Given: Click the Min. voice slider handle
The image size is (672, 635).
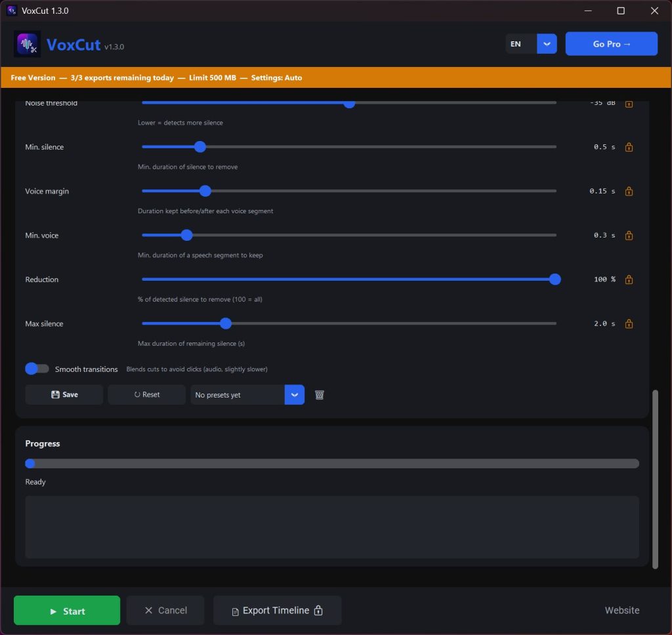Looking at the screenshot, I should 186,235.
